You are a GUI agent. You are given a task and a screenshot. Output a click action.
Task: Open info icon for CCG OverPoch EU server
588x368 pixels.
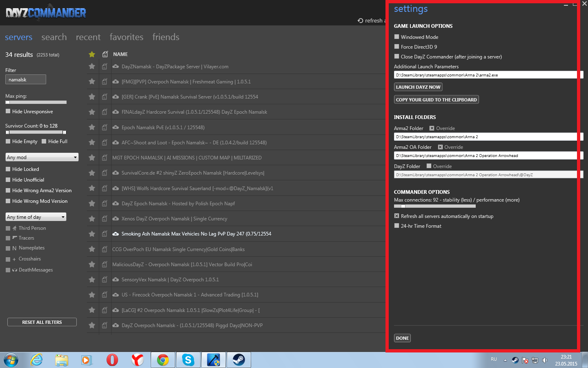coord(105,249)
